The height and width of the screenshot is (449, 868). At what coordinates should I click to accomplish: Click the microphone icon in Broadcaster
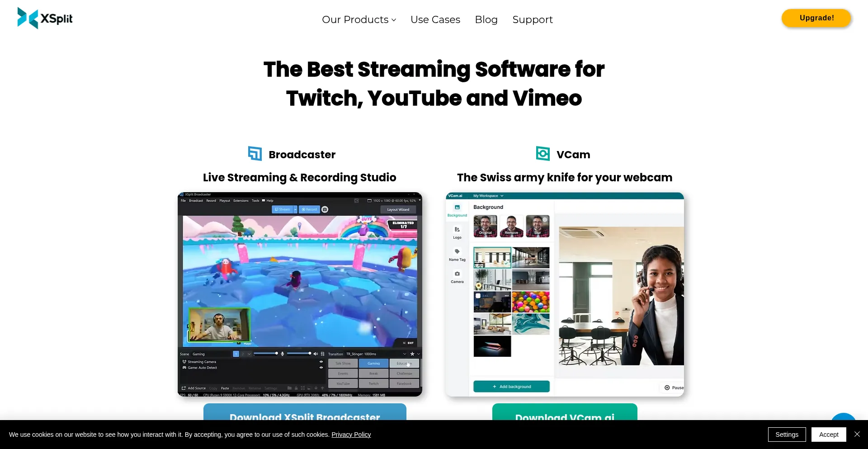(283, 354)
